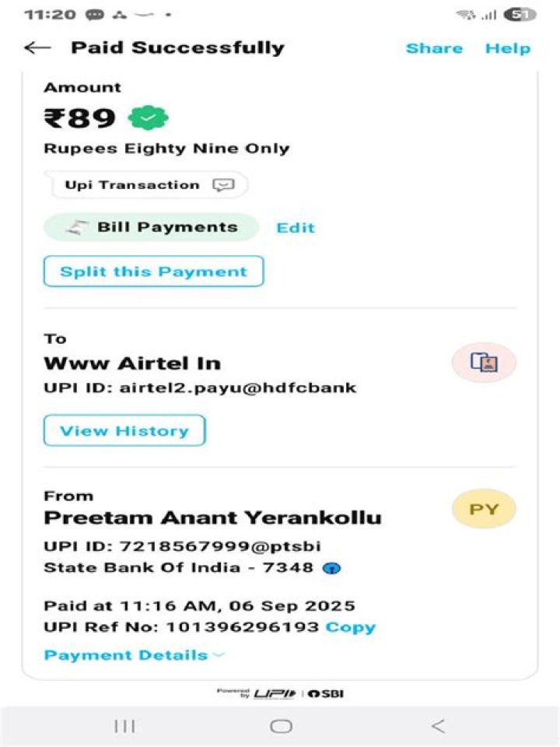The height and width of the screenshot is (747, 560).
Task: Tap the SBI bank info icon
Action: (332, 568)
